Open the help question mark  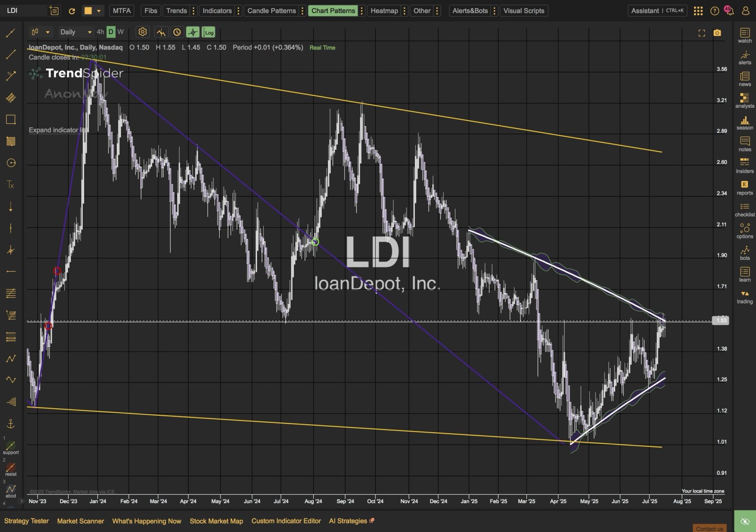tap(714, 11)
